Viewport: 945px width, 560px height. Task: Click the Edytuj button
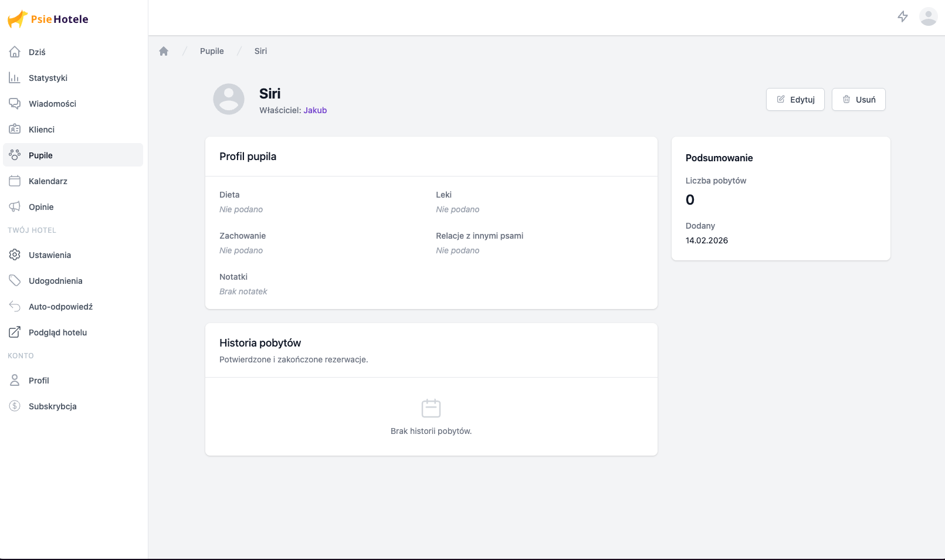click(795, 100)
